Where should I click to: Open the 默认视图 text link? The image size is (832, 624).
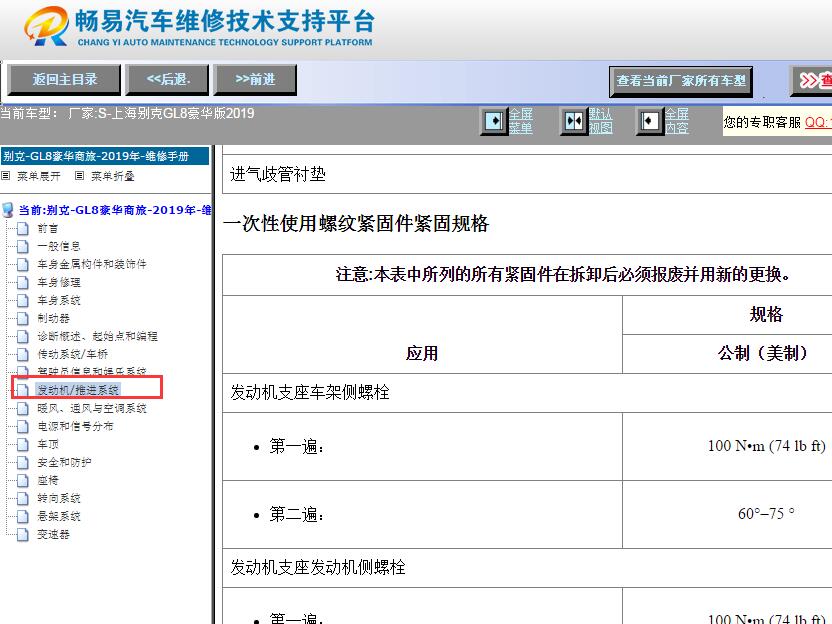click(x=601, y=121)
